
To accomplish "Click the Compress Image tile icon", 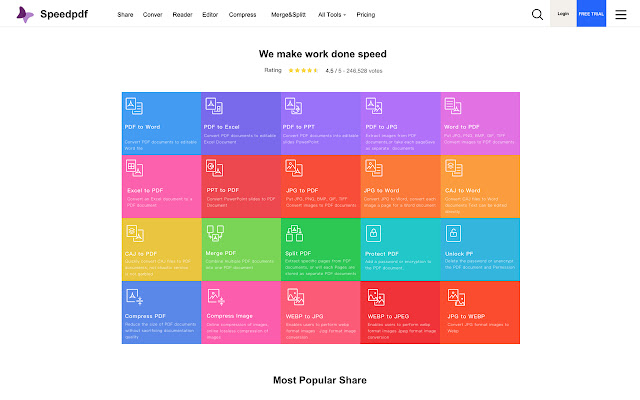I will point(216,297).
